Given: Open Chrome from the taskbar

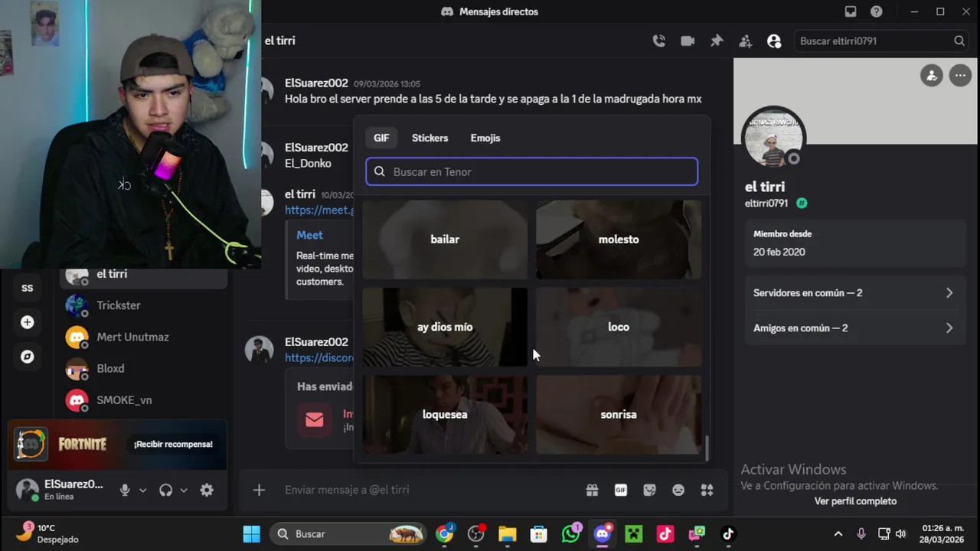Looking at the screenshot, I should point(444,534).
